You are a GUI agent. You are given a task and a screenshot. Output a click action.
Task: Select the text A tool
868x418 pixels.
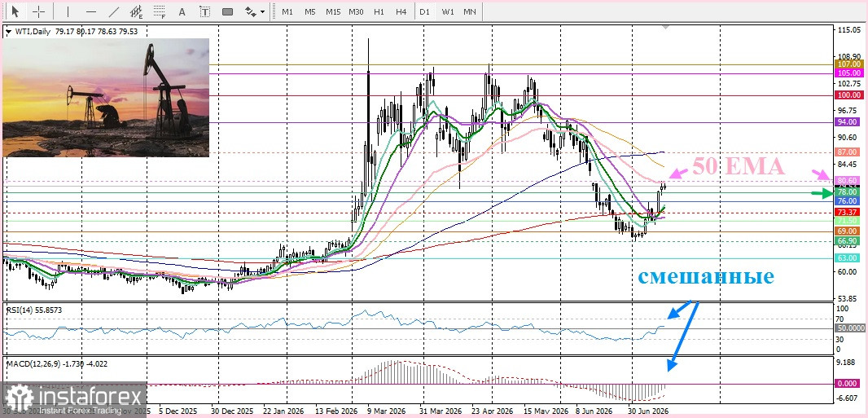182,11
